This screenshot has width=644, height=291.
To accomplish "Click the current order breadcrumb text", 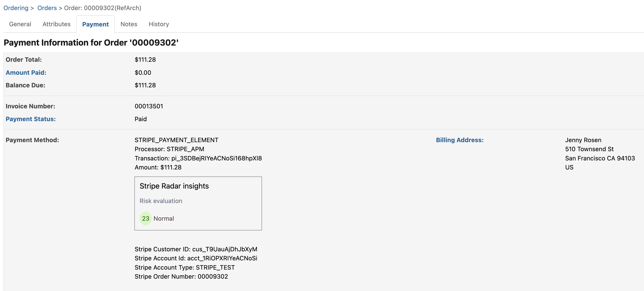I will coord(103,8).
